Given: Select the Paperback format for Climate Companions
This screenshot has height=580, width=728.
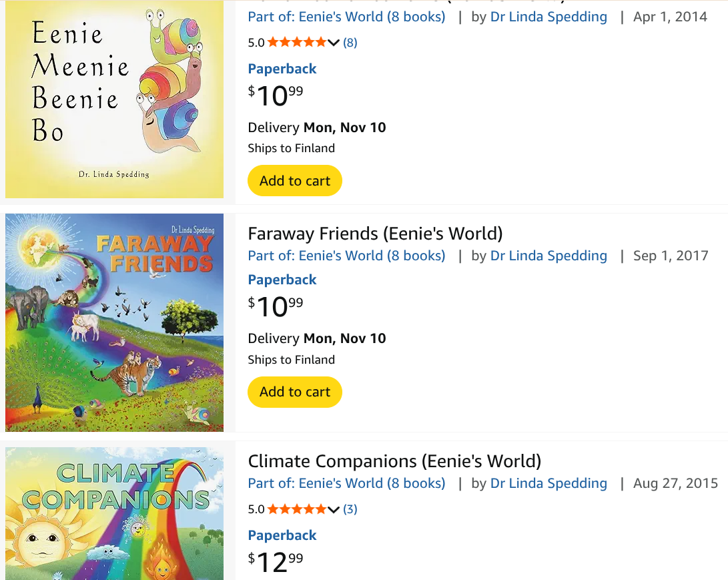Looking at the screenshot, I should (x=282, y=535).
